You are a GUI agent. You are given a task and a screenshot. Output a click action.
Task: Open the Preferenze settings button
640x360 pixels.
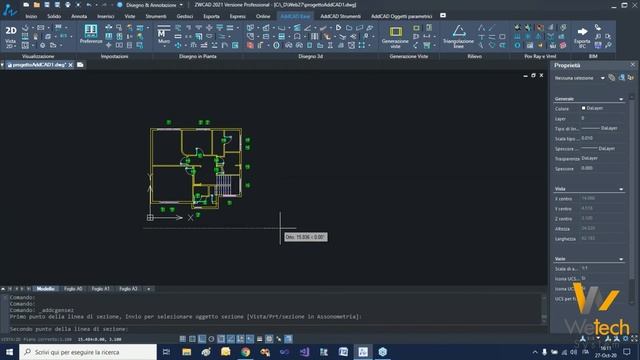(91, 34)
